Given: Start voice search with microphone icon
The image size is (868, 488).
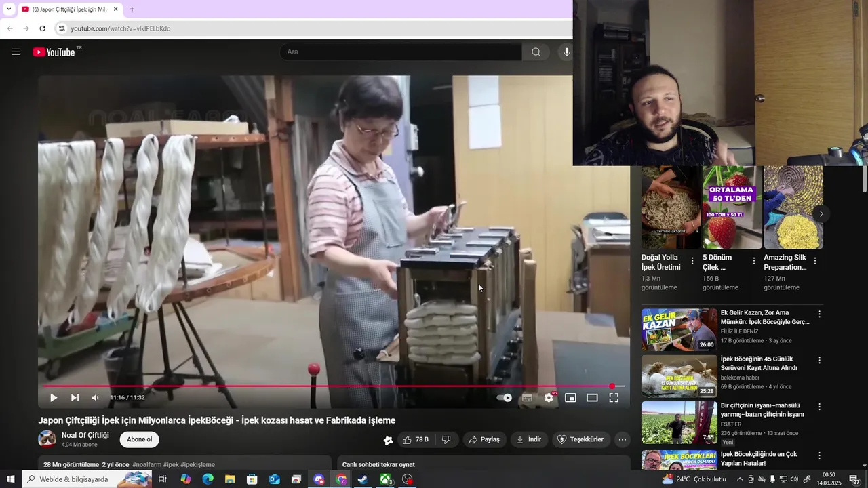Looking at the screenshot, I should coord(566,52).
